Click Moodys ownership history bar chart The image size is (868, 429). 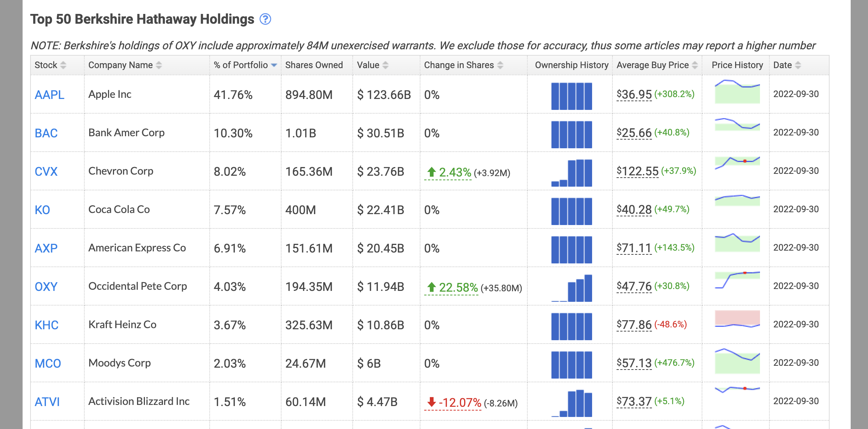click(571, 365)
